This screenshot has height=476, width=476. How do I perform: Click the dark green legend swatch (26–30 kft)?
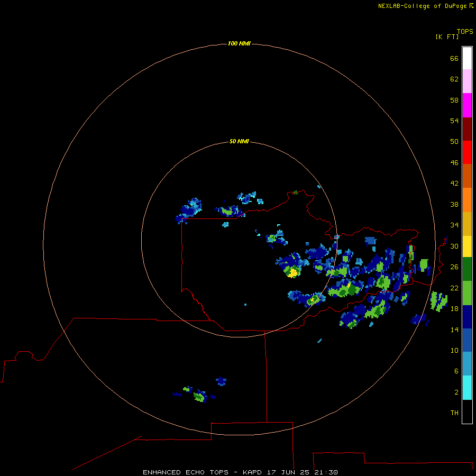(467, 269)
